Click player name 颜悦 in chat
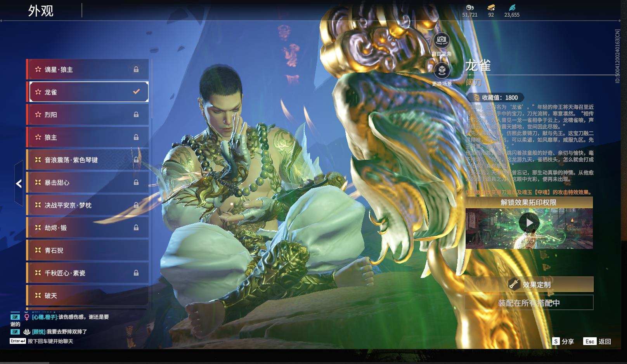627x364 pixels. (x=39, y=332)
